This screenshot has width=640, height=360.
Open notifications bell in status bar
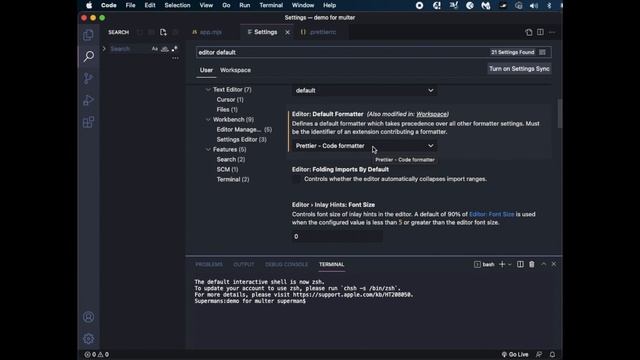coord(552,354)
